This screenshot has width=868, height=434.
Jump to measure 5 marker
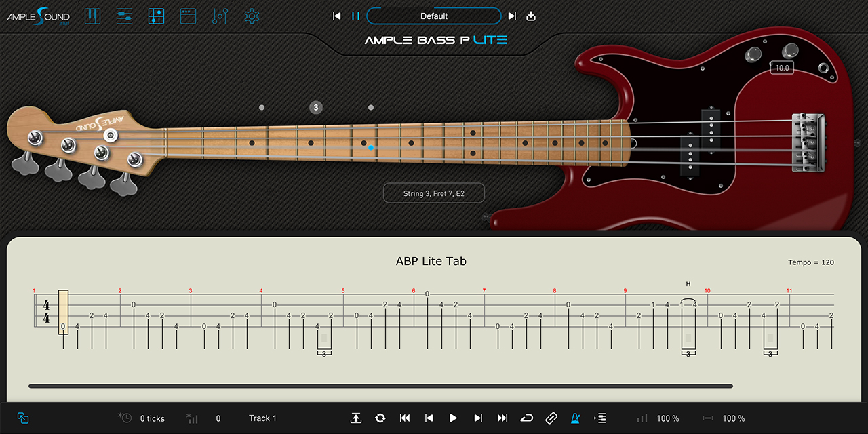point(343,291)
